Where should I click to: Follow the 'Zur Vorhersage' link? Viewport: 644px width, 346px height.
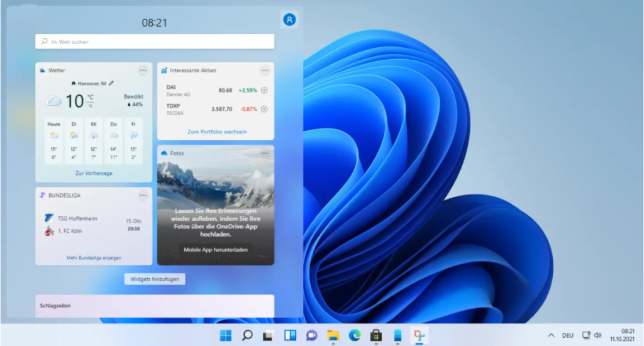(94, 173)
